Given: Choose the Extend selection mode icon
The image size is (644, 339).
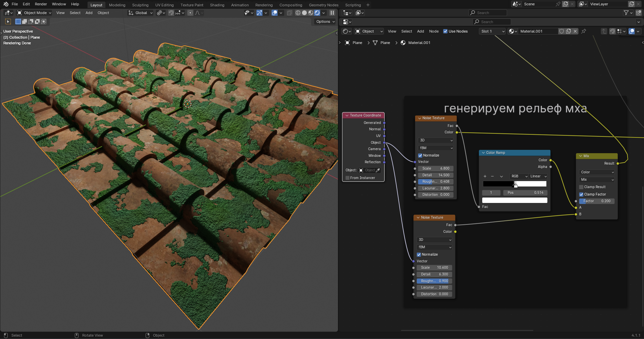Looking at the screenshot, I should (24, 22).
